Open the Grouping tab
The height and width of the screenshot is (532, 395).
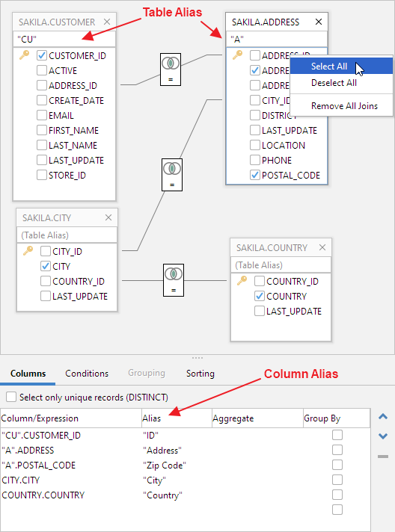point(147,373)
